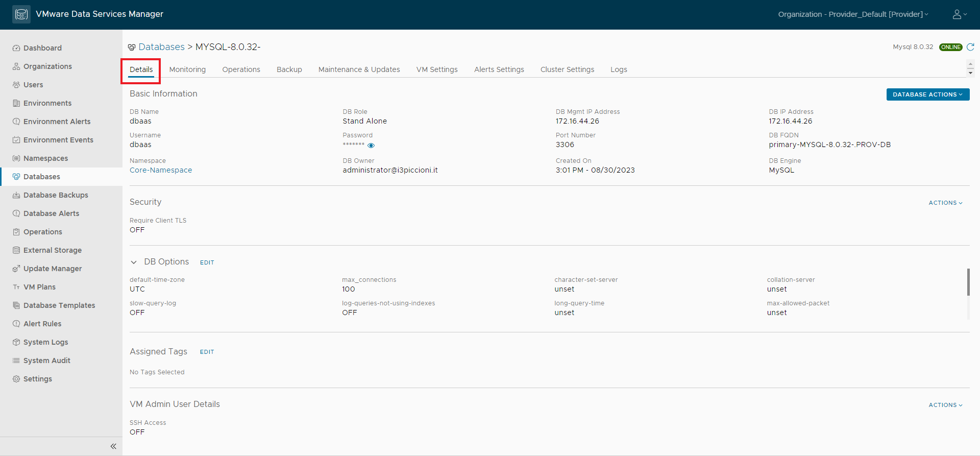
Task: Click the max_connections value 100
Action: pyautogui.click(x=349, y=289)
